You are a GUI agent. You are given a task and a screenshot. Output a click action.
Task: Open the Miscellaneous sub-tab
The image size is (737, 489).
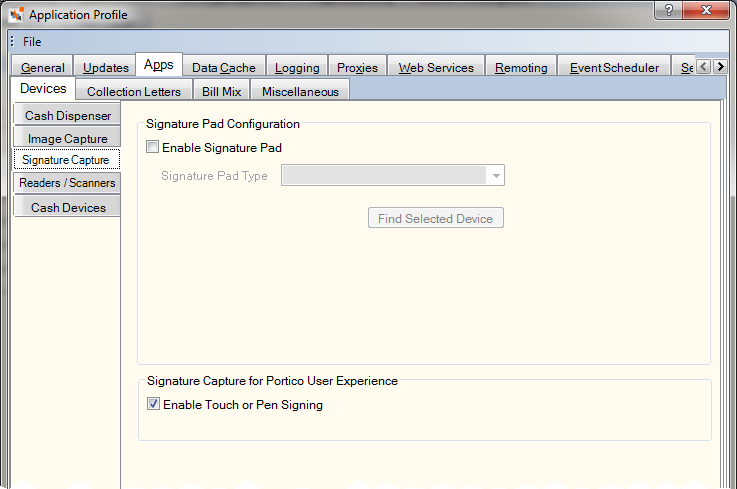coord(300,91)
